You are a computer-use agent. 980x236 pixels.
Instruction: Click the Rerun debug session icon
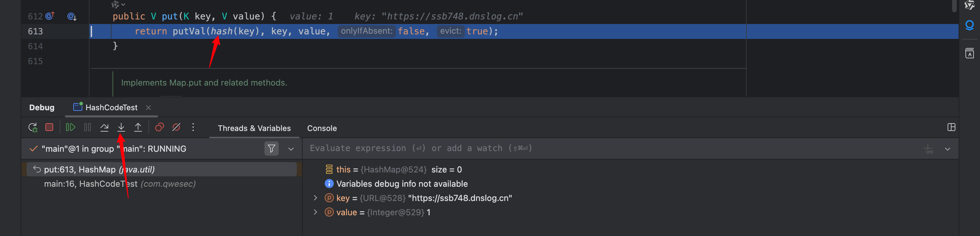[33, 127]
